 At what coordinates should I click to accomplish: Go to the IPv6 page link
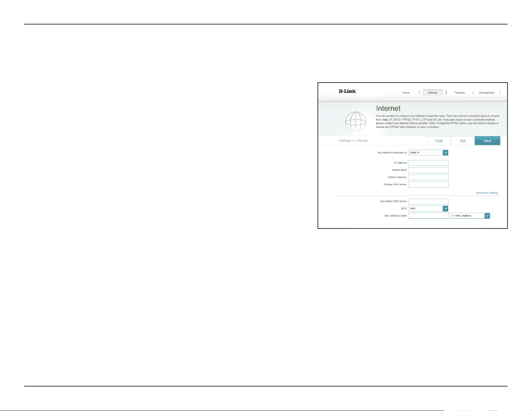click(x=463, y=141)
